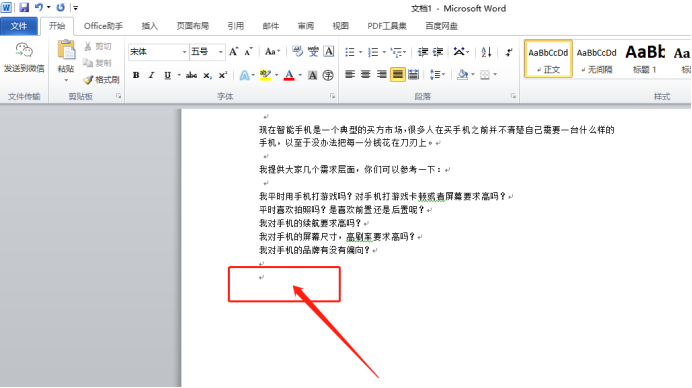This screenshot has height=388, width=692.
Task: Toggle Bold formatting
Action: click(136, 75)
